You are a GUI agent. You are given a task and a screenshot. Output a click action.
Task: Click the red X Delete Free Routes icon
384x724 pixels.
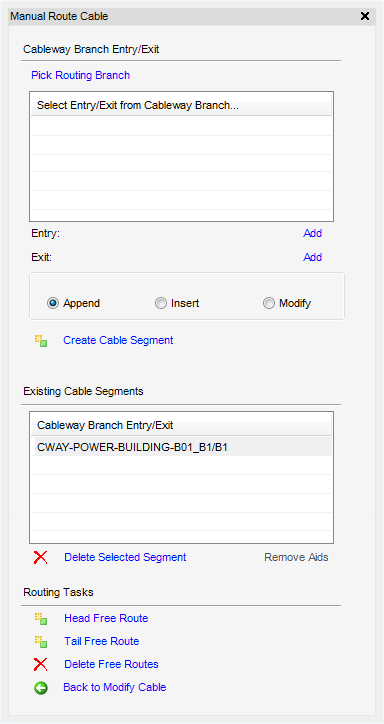[x=41, y=664]
